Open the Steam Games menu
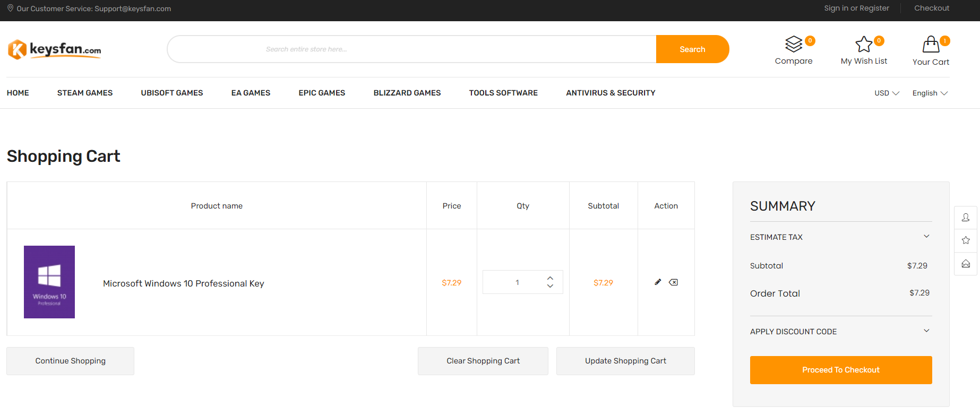Viewport: 980px width, 416px height. pyautogui.click(x=85, y=93)
